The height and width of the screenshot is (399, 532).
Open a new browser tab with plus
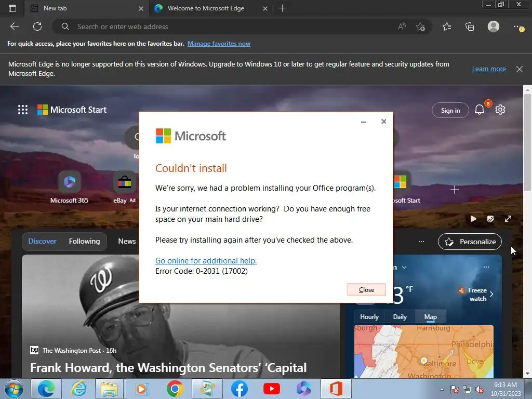click(282, 8)
